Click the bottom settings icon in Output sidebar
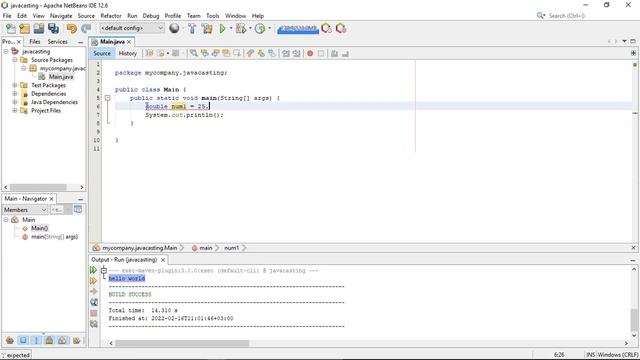640x360 pixels. coord(93,324)
